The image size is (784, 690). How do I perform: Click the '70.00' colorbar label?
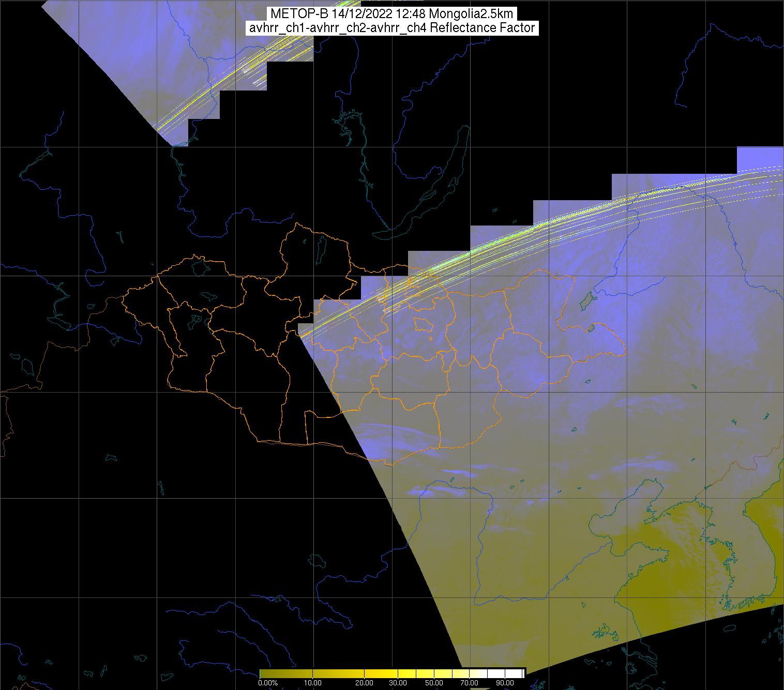pos(469,683)
